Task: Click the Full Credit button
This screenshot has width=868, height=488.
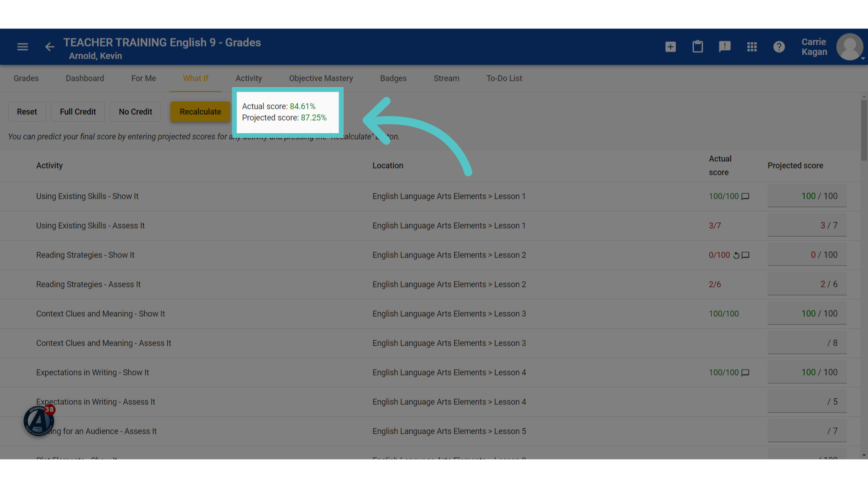Action: pyautogui.click(x=78, y=112)
